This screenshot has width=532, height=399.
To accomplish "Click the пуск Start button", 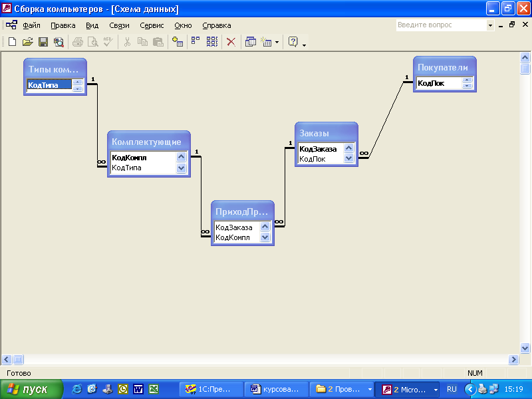I will tap(31, 389).
